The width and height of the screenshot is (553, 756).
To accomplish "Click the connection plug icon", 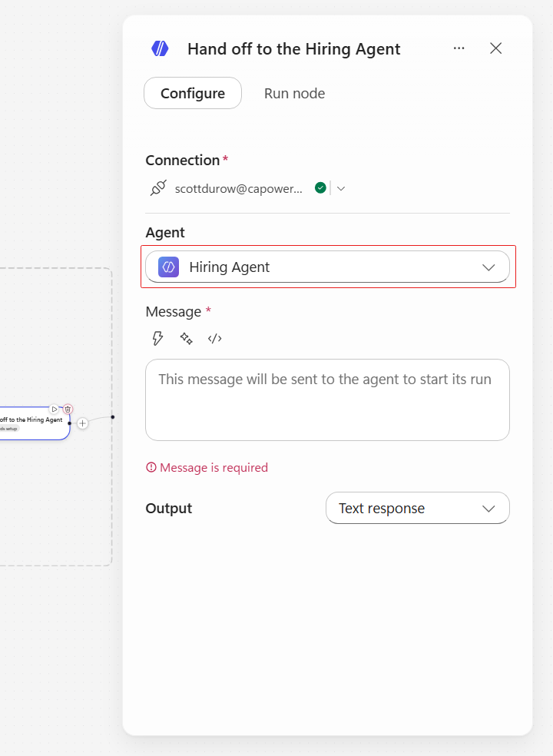I will pyautogui.click(x=158, y=188).
